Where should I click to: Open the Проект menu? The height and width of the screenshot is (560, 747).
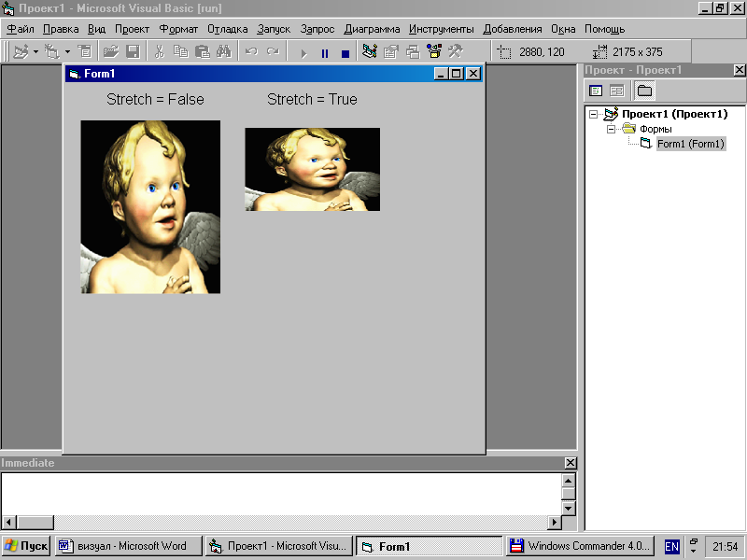tap(132, 29)
